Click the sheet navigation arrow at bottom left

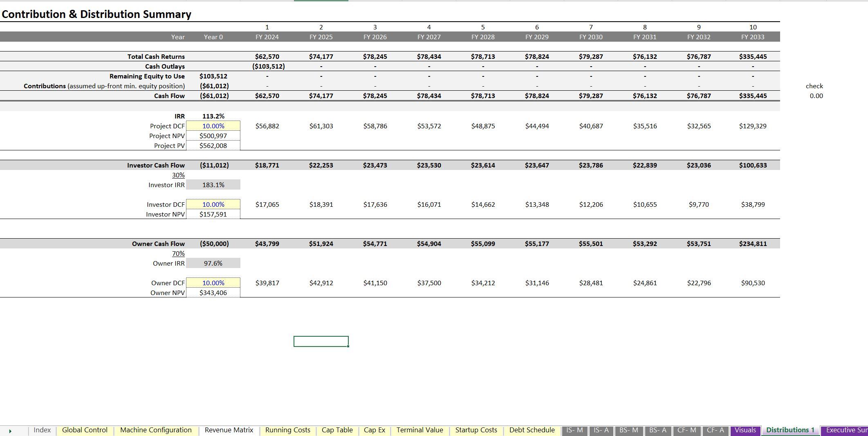click(x=11, y=430)
